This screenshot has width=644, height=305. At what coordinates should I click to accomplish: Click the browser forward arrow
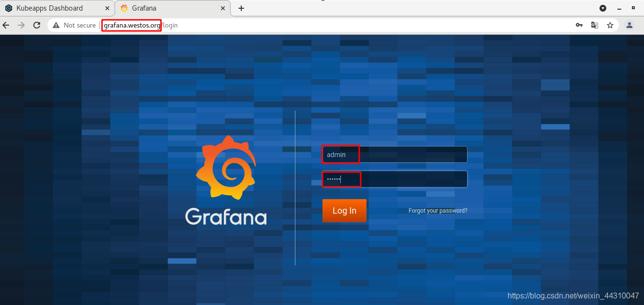point(21,25)
